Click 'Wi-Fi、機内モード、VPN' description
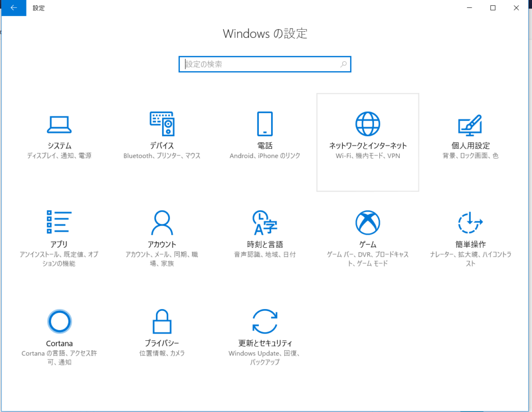532x412 pixels. point(368,156)
